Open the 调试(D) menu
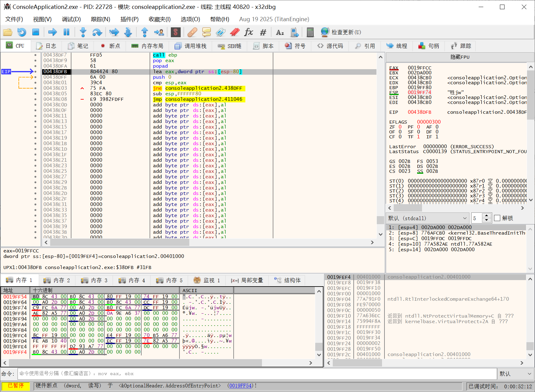This screenshot has height=392, width=535. pyautogui.click(x=71, y=19)
